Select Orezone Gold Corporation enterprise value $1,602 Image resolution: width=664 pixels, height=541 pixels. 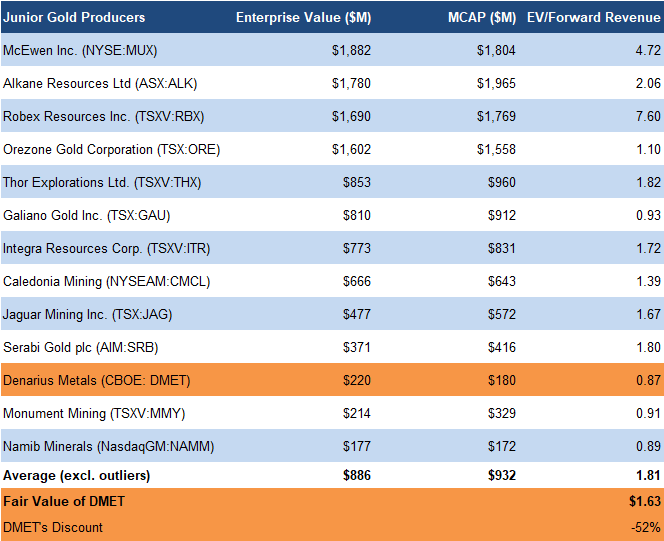tap(351, 149)
